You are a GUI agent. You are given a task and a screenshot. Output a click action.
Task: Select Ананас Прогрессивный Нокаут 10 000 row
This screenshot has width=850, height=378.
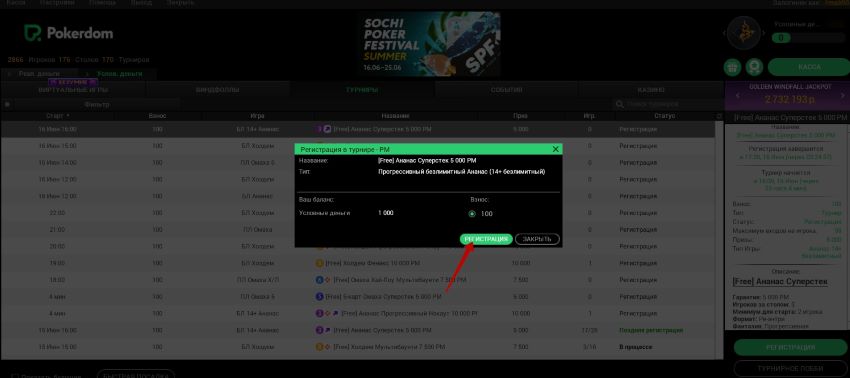click(358, 313)
